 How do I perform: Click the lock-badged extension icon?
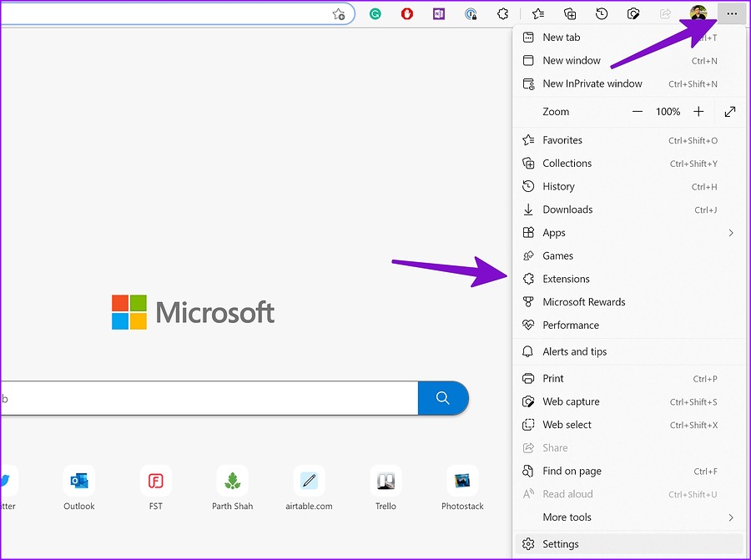coord(470,13)
